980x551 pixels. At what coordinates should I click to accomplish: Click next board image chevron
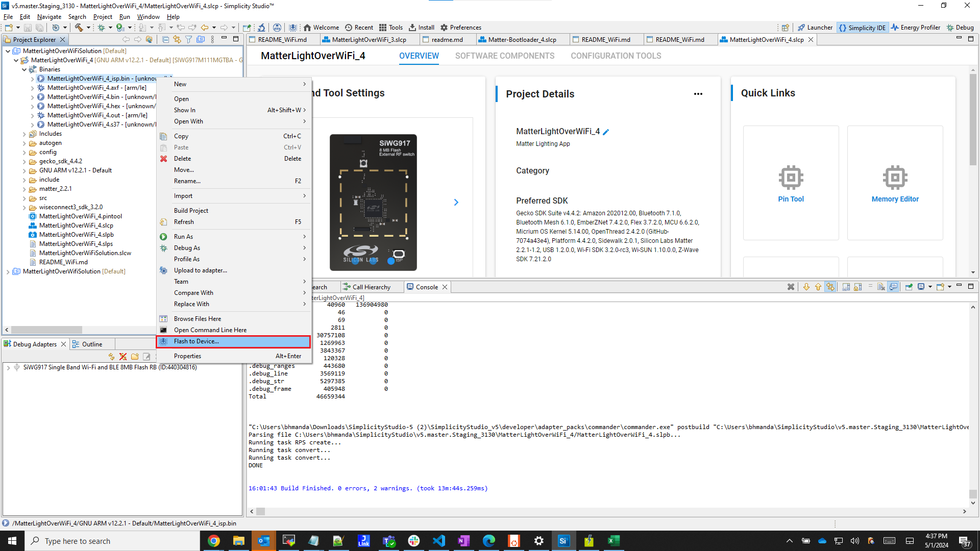coord(456,203)
